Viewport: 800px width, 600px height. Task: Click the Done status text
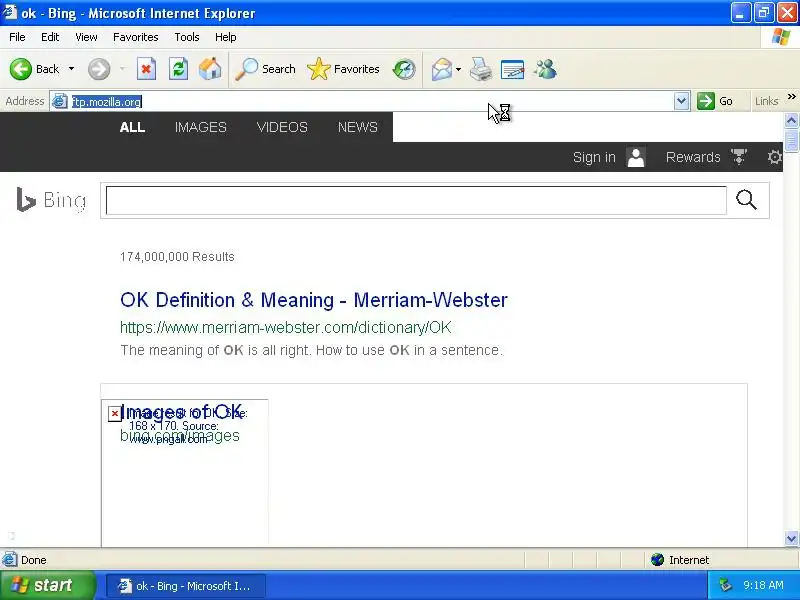[34, 560]
